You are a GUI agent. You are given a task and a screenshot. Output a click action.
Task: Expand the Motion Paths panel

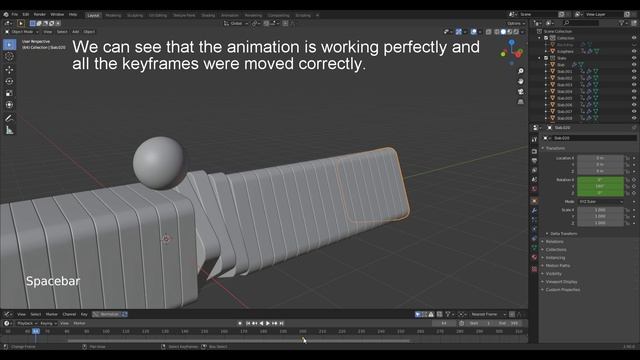(x=557, y=266)
